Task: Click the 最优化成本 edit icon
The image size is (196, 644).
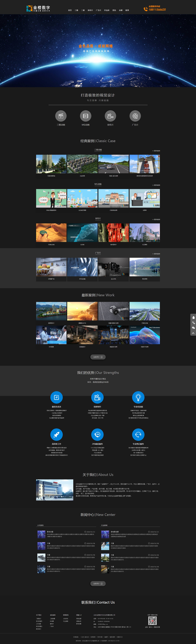Action: 57,397
